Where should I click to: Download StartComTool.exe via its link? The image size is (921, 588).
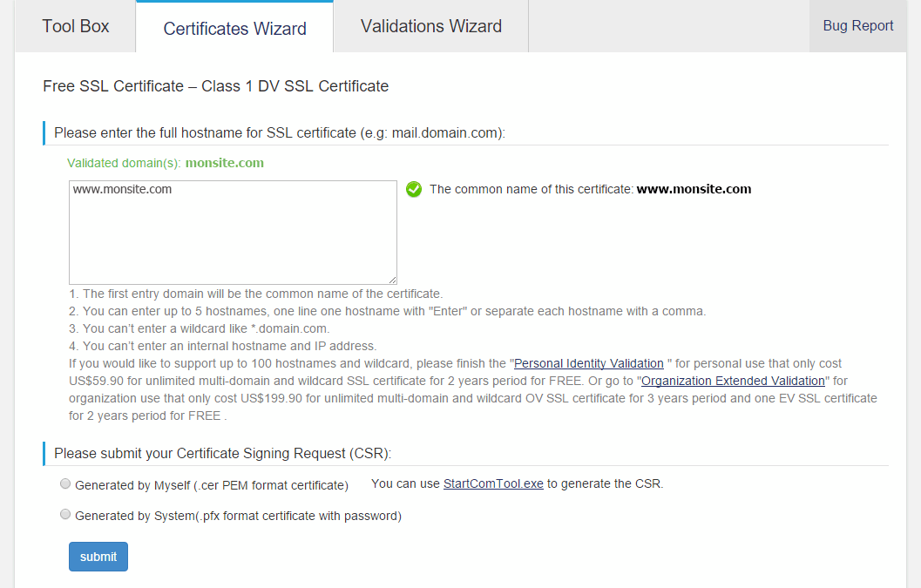[x=493, y=483]
